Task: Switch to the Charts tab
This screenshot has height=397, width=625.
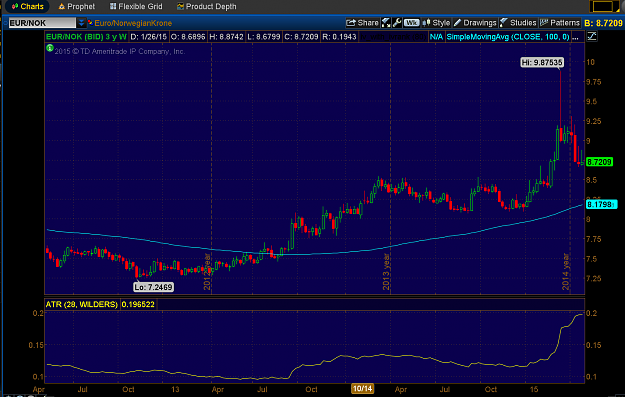Action: pyautogui.click(x=27, y=6)
